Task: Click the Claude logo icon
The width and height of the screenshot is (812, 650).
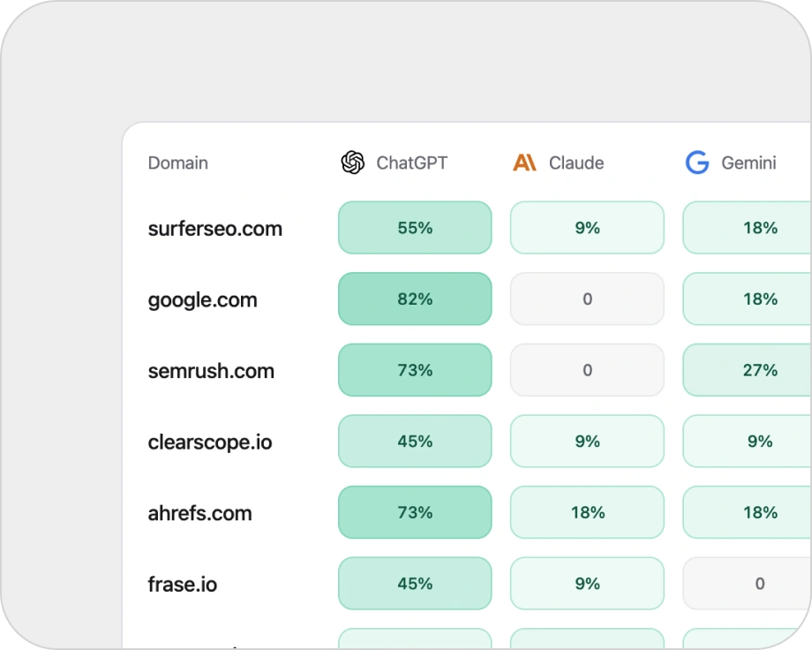Action: point(524,162)
